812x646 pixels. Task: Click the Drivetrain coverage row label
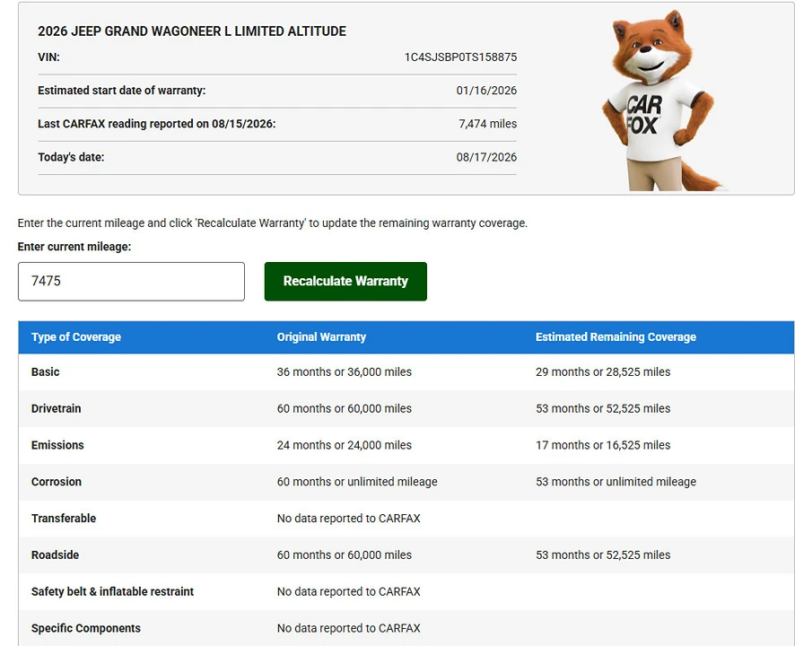pos(56,409)
